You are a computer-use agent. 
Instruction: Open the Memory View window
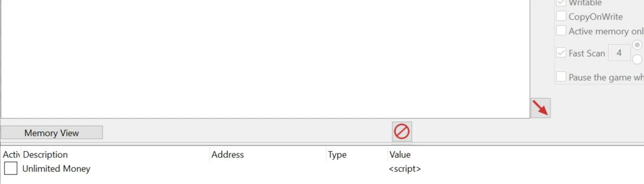pyautogui.click(x=52, y=133)
